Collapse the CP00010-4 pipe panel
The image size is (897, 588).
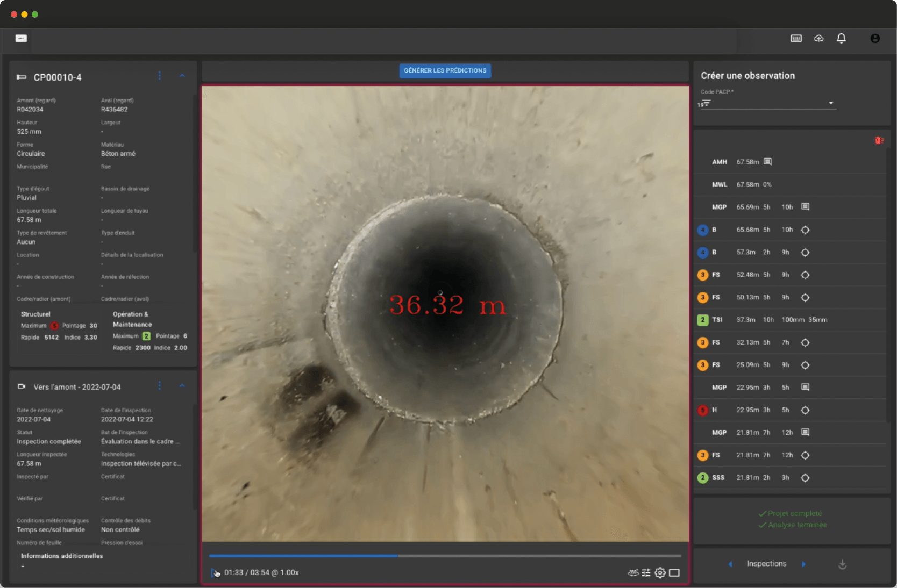182,76
